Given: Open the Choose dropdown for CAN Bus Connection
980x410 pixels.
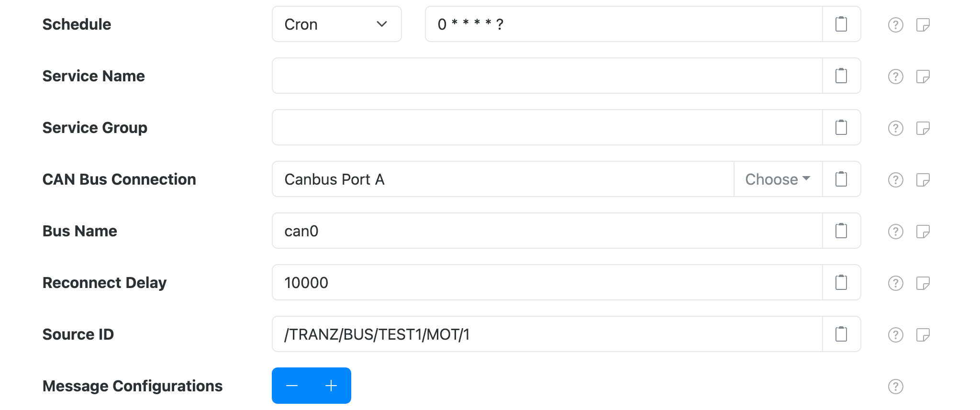Looking at the screenshot, I should tap(777, 179).
